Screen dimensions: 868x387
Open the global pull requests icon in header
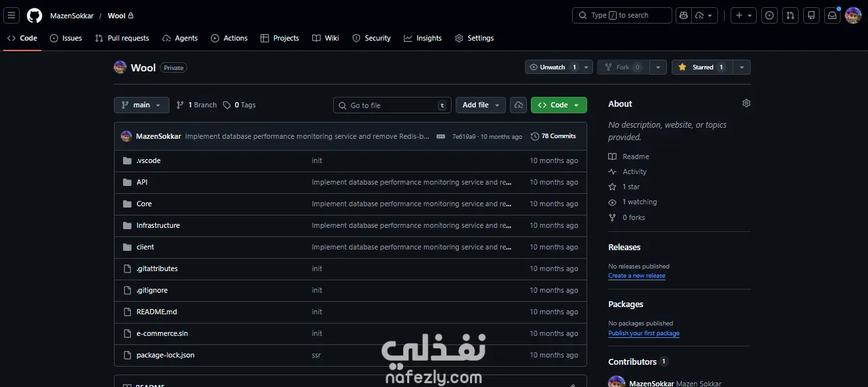(791, 16)
